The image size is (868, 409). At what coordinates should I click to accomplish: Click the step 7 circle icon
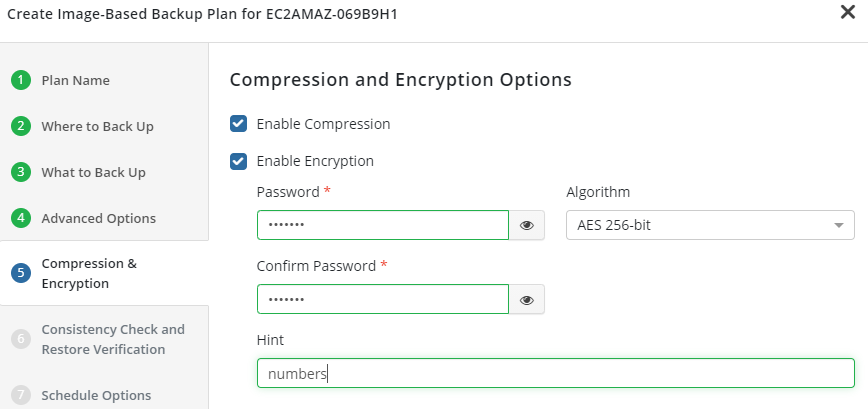click(21, 395)
